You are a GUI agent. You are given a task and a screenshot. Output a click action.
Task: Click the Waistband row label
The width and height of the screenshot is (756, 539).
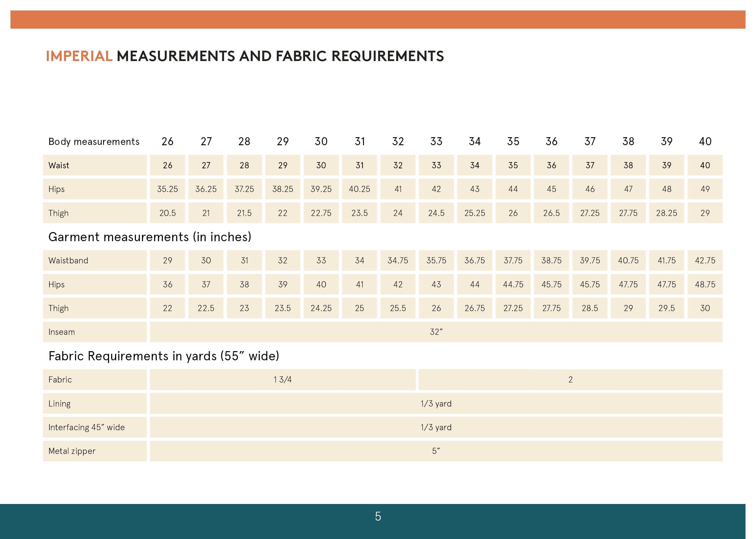(x=68, y=260)
